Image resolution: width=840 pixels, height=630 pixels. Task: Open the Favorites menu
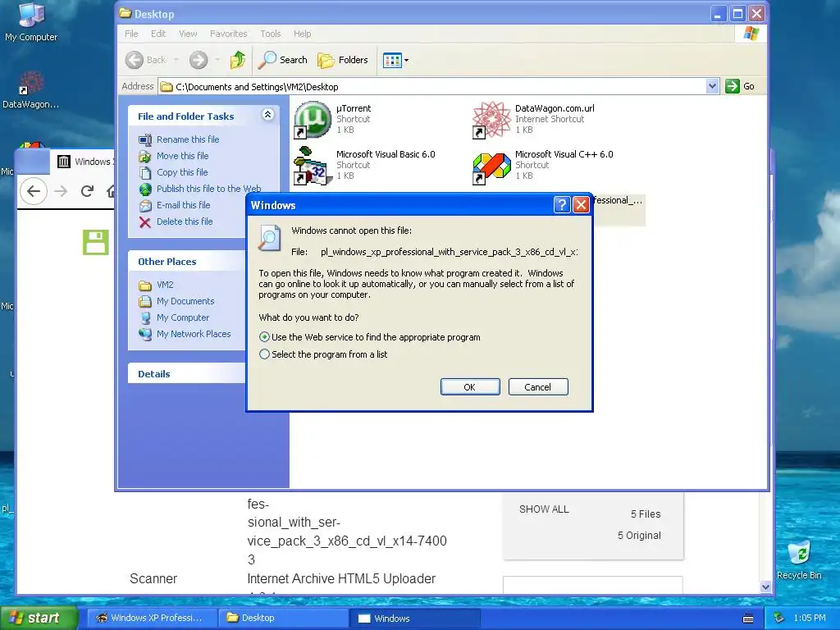(228, 34)
